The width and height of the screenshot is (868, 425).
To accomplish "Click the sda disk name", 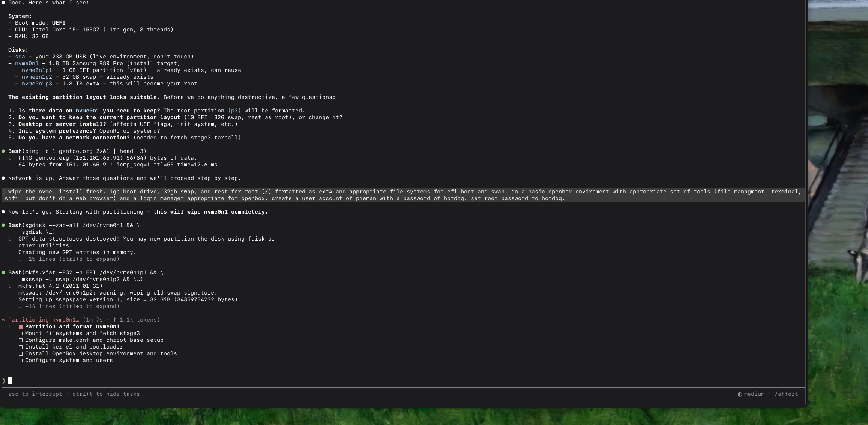I will [20, 57].
